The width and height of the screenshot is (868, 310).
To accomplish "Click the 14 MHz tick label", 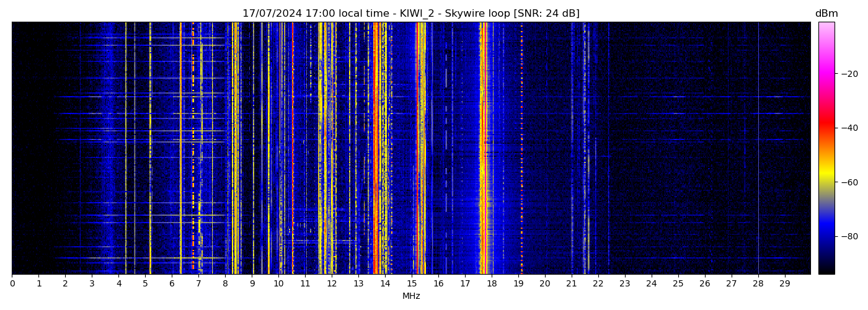I will coord(385,283).
